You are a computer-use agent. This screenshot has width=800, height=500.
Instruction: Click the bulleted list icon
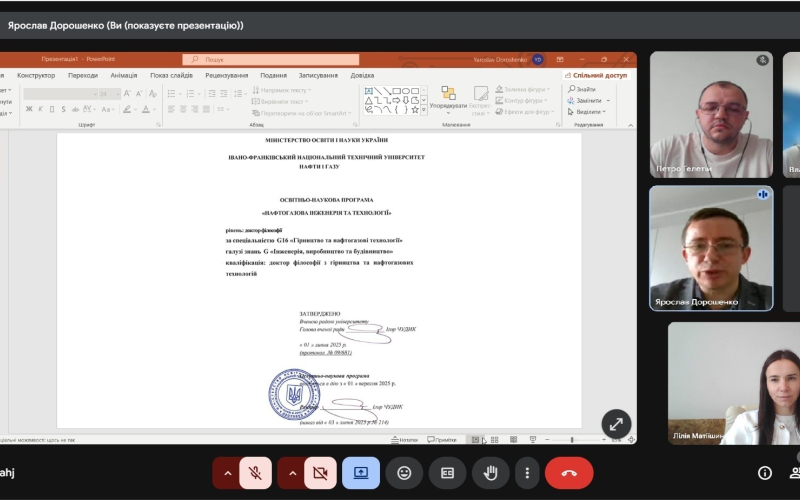click(171, 93)
